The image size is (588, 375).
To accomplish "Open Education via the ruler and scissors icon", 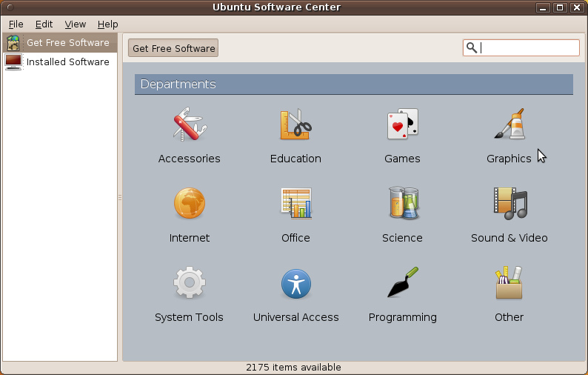I will pos(296,125).
